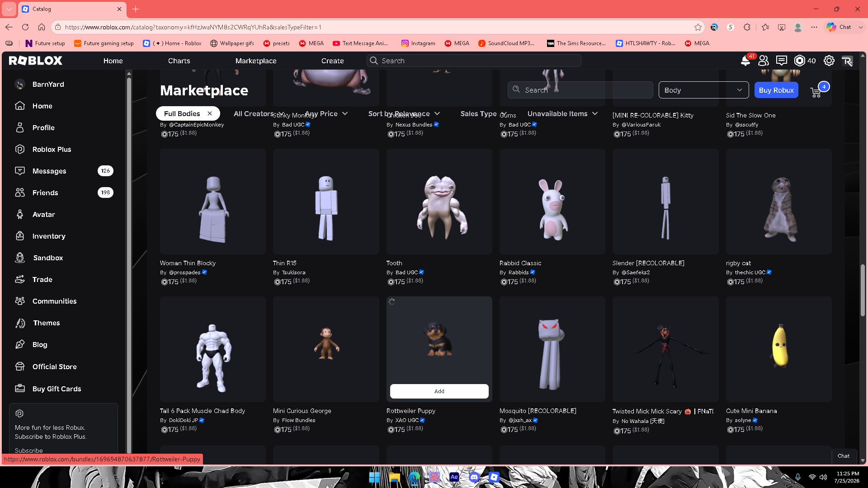The image size is (868, 488).
Task: Open the Mini Curious George thumbnail
Action: pyautogui.click(x=325, y=349)
